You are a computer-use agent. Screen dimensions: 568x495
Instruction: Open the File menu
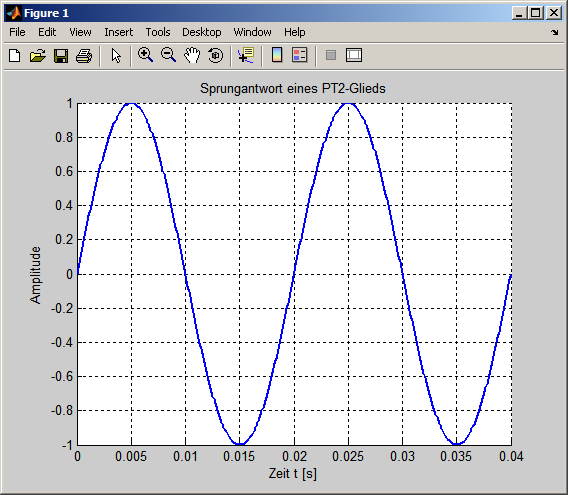pos(17,32)
